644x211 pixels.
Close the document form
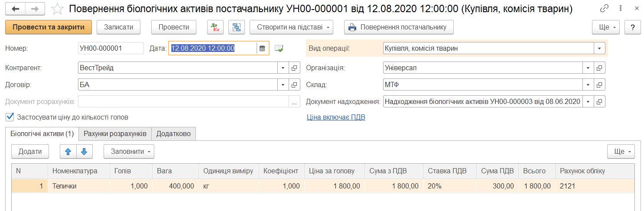(x=637, y=9)
